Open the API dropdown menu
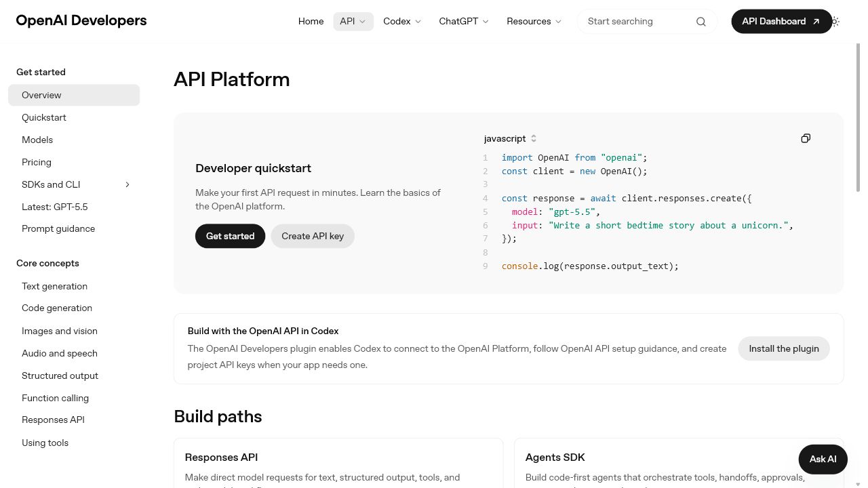The height and width of the screenshot is (488, 868). point(353,21)
